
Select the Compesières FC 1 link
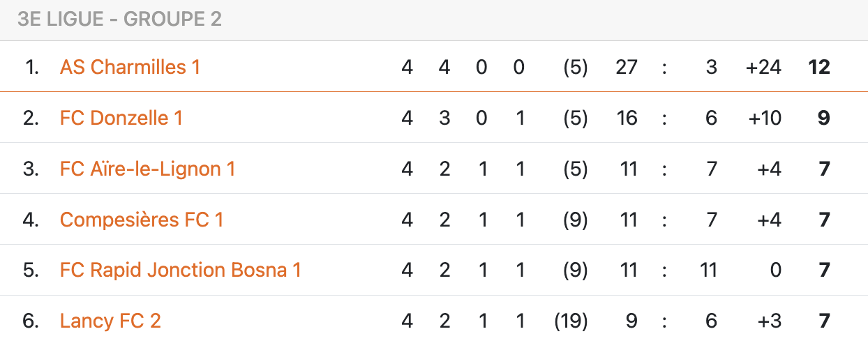click(142, 220)
